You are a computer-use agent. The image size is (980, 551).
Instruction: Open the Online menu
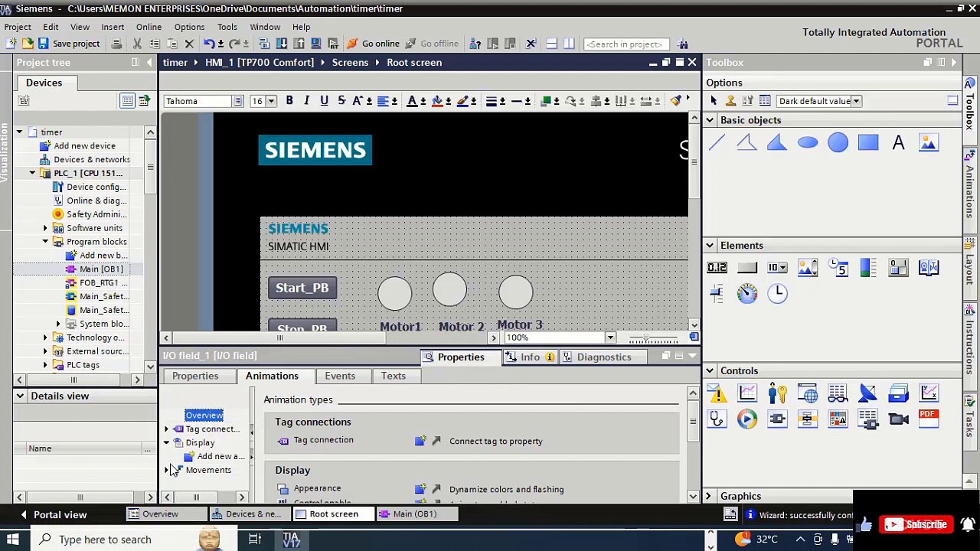coord(149,27)
